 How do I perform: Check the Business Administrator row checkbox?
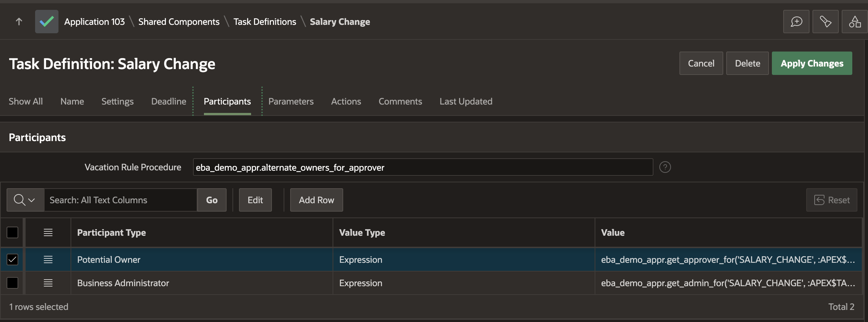(12, 283)
